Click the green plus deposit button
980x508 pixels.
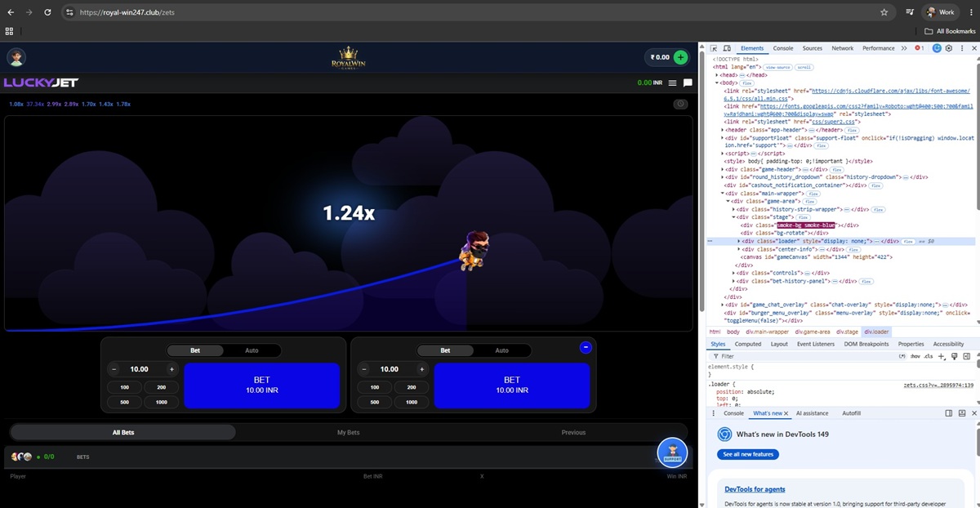pos(680,57)
